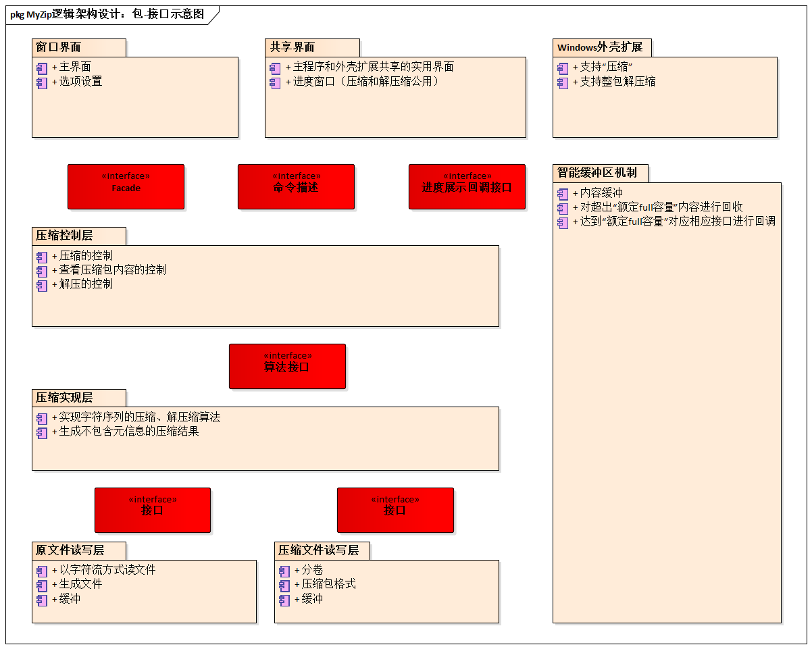Click the icon for 实现字符序列的压缩、解压缩算法
Screen dimensions: 812x649
coord(42,418)
